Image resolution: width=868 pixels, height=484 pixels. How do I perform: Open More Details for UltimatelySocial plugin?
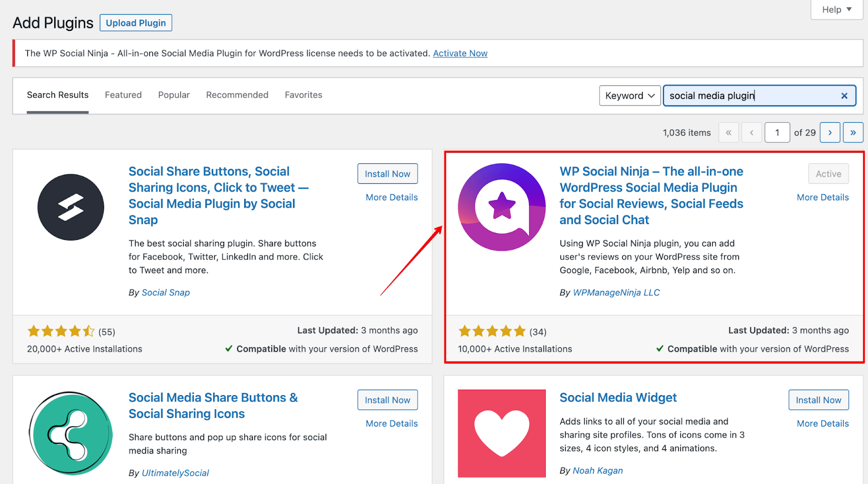[x=392, y=424]
